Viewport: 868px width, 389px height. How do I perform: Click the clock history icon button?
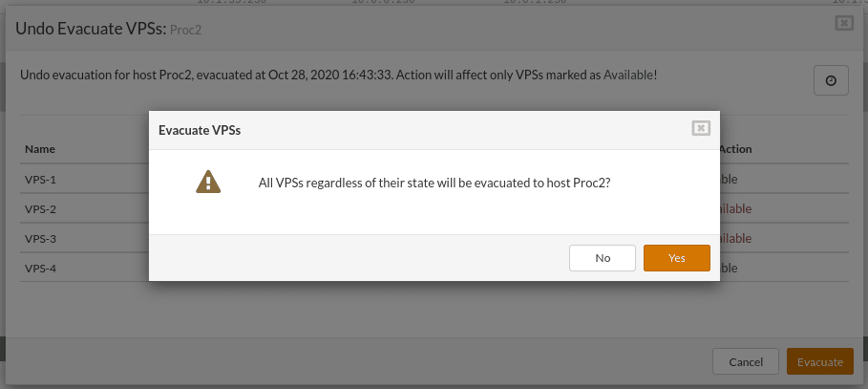[x=831, y=80]
